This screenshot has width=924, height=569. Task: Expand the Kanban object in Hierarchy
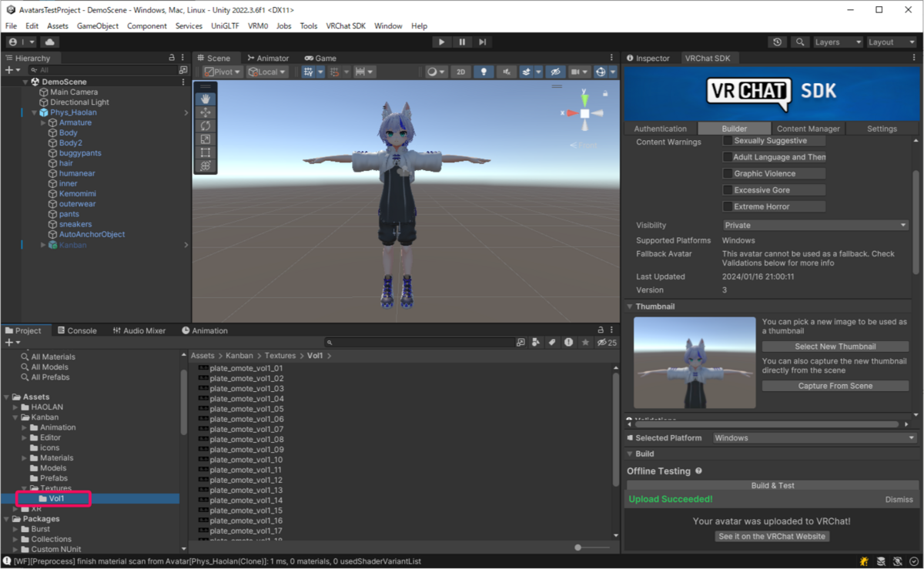[x=43, y=245]
